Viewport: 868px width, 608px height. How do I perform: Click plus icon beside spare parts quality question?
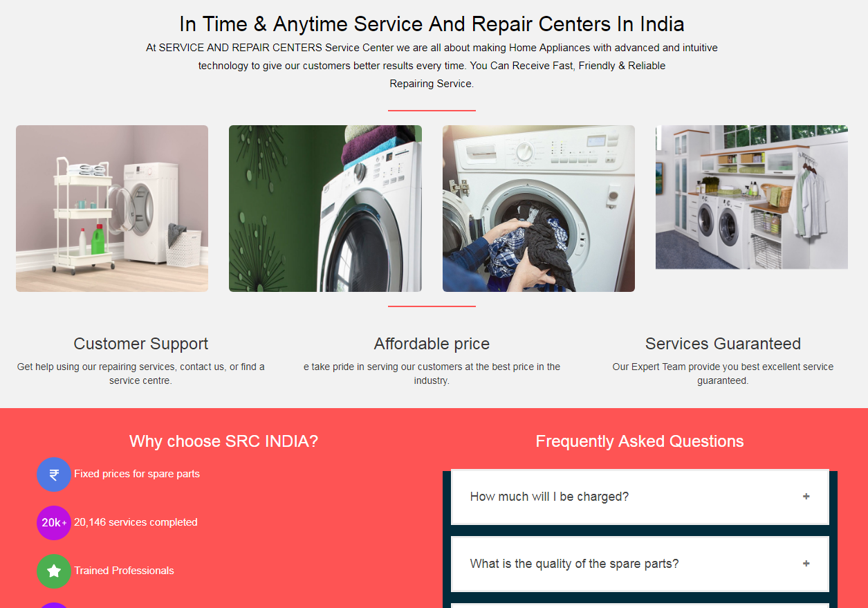pyautogui.click(x=806, y=564)
